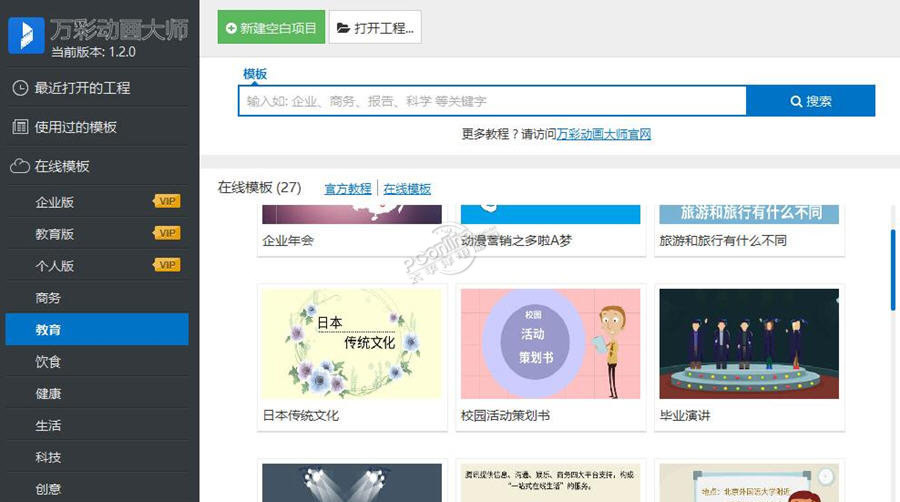The width and height of the screenshot is (900, 502).
Task: Focus the template keyword search field
Action: coord(492,101)
